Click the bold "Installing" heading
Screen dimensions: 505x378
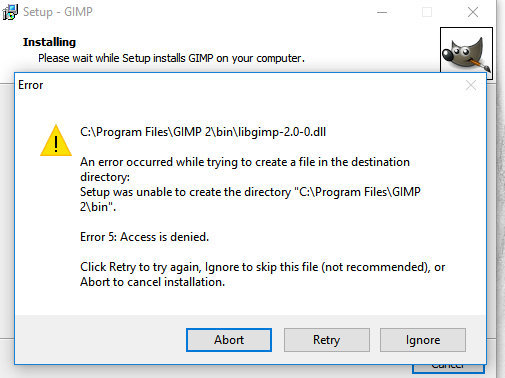tap(49, 42)
